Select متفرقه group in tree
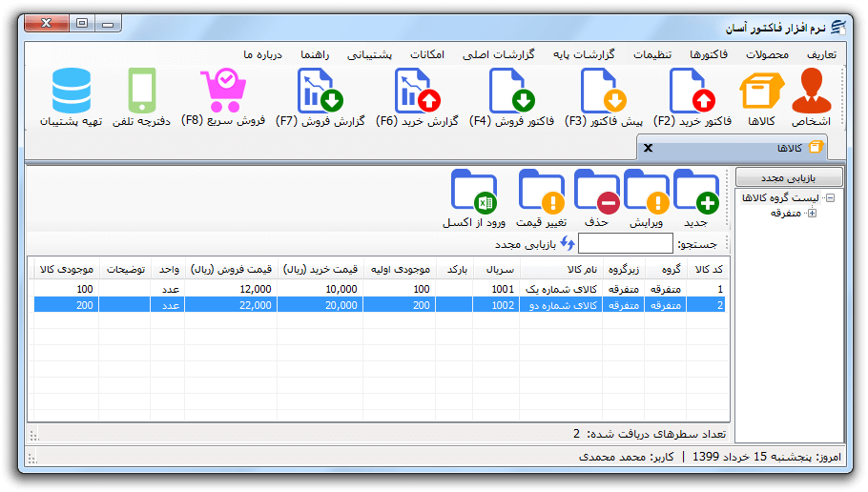Screen dimensions: 868x492 (786, 213)
